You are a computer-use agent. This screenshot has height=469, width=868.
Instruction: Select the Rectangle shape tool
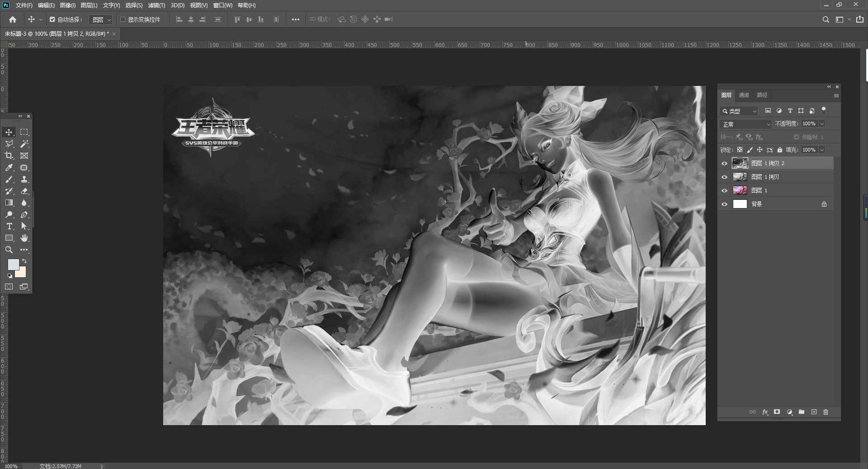pos(9,238)
